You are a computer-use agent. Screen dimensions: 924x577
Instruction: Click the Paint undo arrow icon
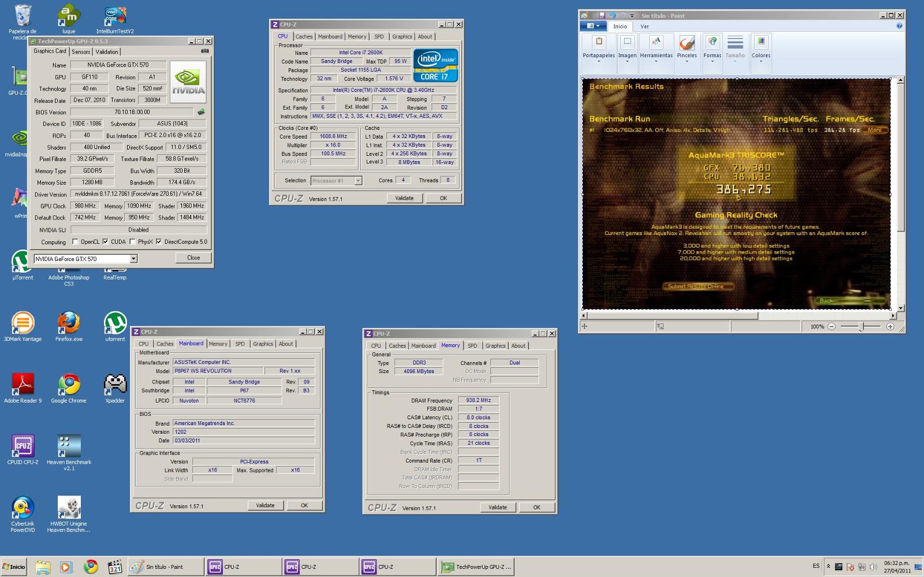[612, 16]
